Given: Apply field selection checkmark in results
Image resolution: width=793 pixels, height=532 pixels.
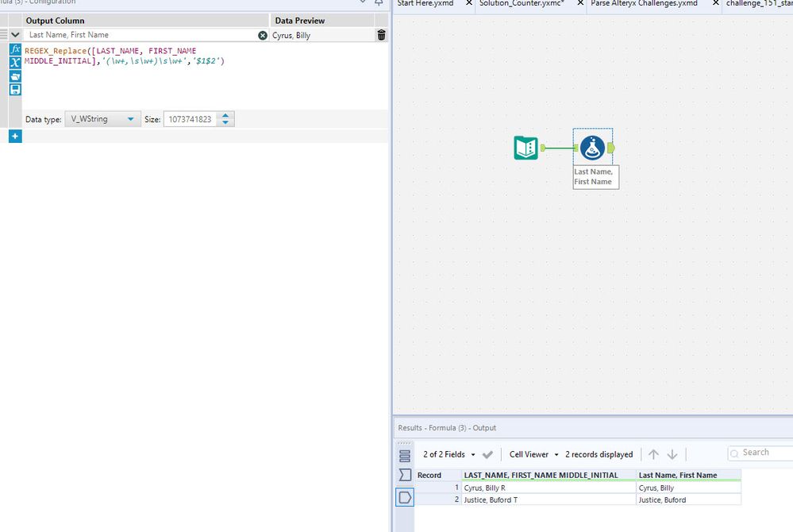Looking at the screenshot, I should 487,455.
